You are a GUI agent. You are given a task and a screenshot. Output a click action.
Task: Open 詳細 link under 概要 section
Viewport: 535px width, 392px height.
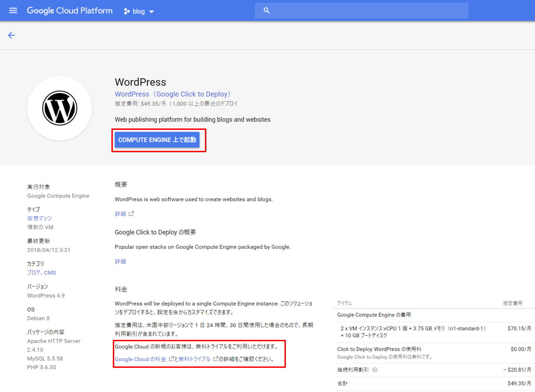[120, 214]
